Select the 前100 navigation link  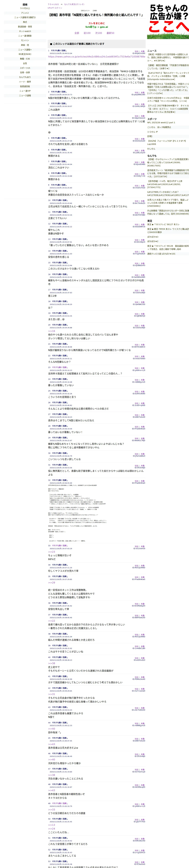[x=87, y=33]
